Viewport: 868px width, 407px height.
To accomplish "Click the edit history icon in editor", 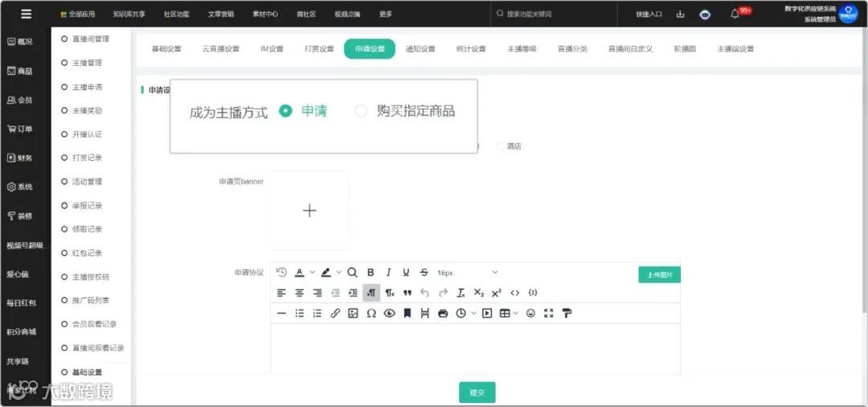I will click(x=281, y=273).
